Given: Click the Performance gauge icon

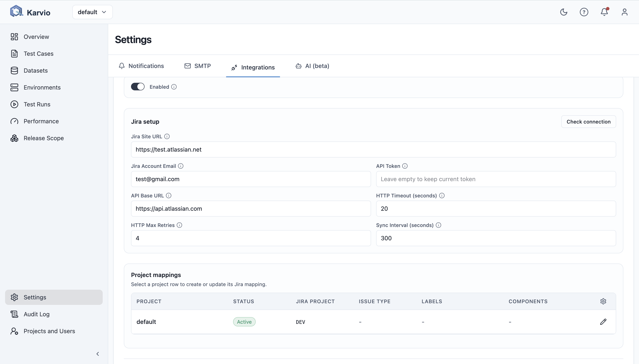Looking at the screenshot, I should 14,121.
